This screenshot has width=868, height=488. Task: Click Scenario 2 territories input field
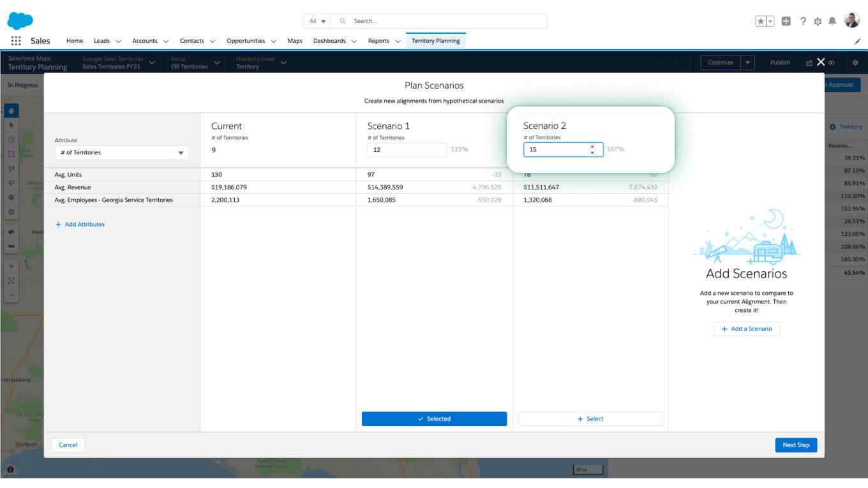563,149
